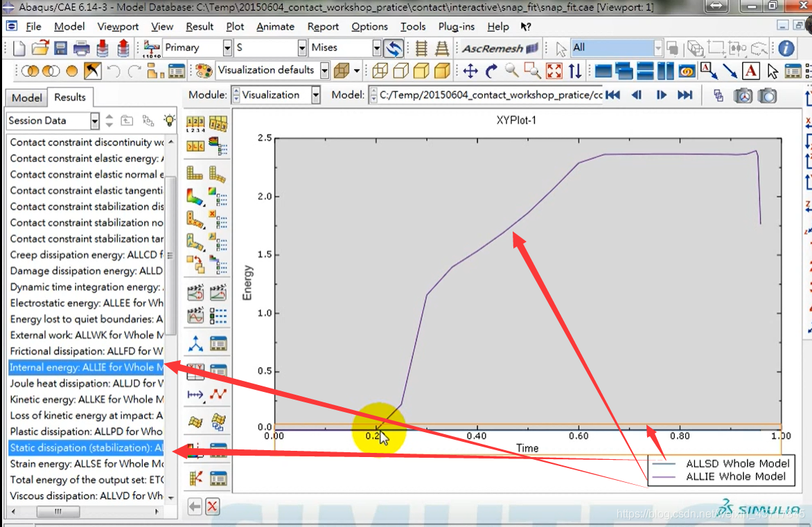Screen dimensions: 812x527
Task: Open the All selection filter dropdown
Action: point(658,48)
